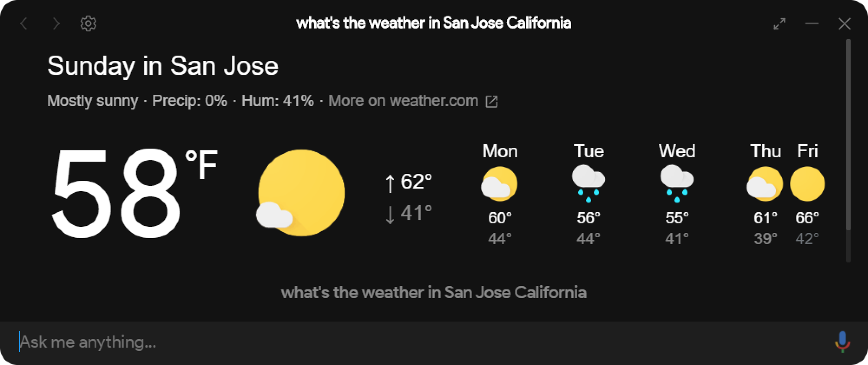Click the 58 °F current temperature

(x=134, y=193)
